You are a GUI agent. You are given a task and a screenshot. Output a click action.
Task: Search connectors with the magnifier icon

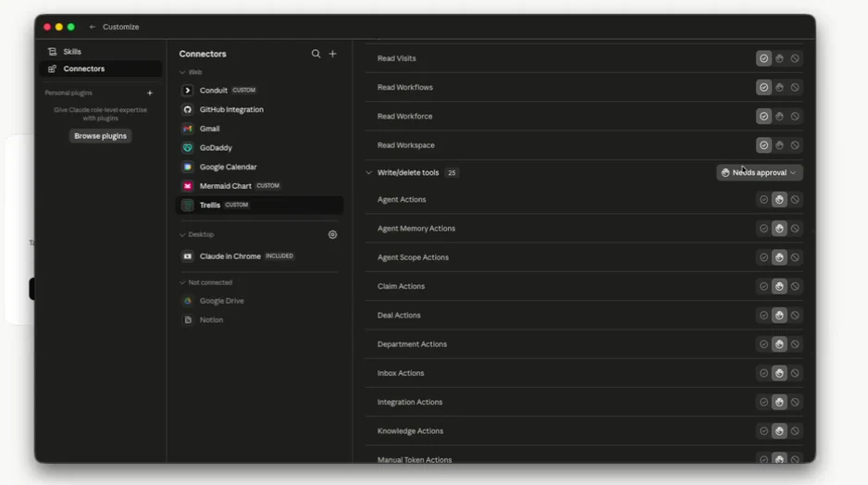pyautogui.click(x=316, y=54)
